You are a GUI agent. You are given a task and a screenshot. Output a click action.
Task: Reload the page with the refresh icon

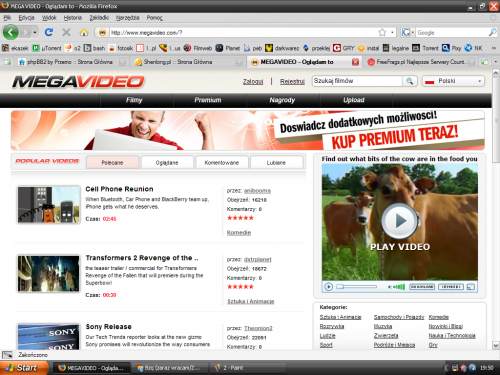click(x=49, y=32)
